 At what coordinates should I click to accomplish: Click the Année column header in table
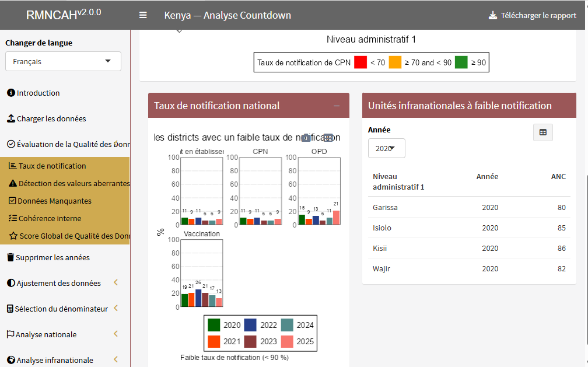(487, 176)
